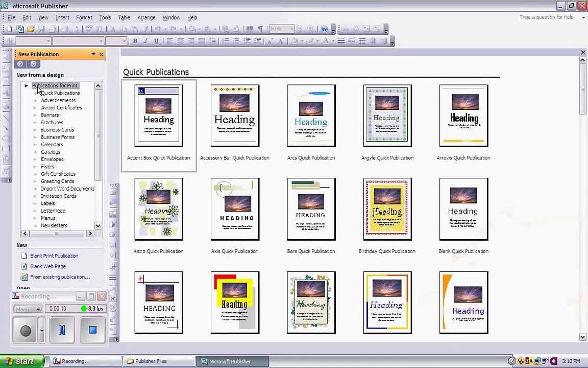Open the Font size combo box
The width and height of the screenshot is (588, 368).
click(x=116, y=41)
